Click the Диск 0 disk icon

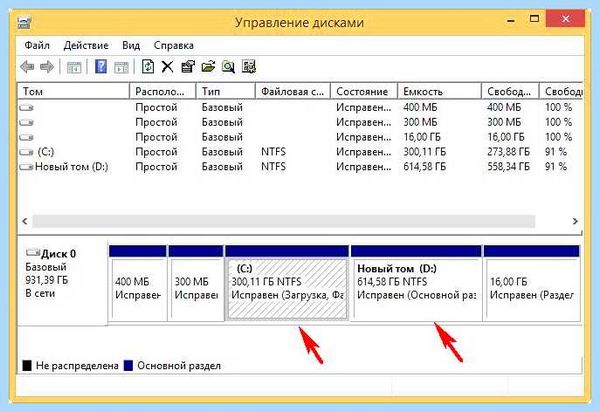pos(33,252)
